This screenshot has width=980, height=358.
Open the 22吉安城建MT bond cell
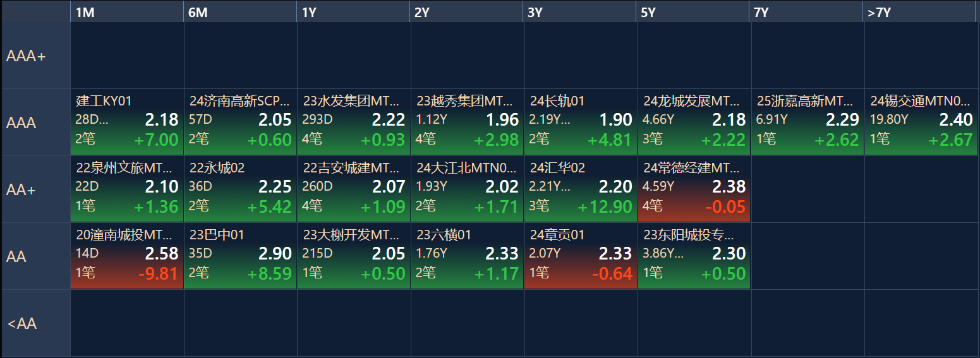(x=354, y=189)
